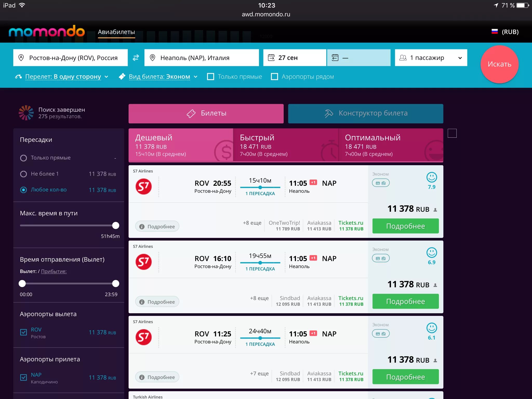This screenshot has height=399, width=532.
Task: Click the location pin A icon in the origin field
Action: [x=21, y=57]
